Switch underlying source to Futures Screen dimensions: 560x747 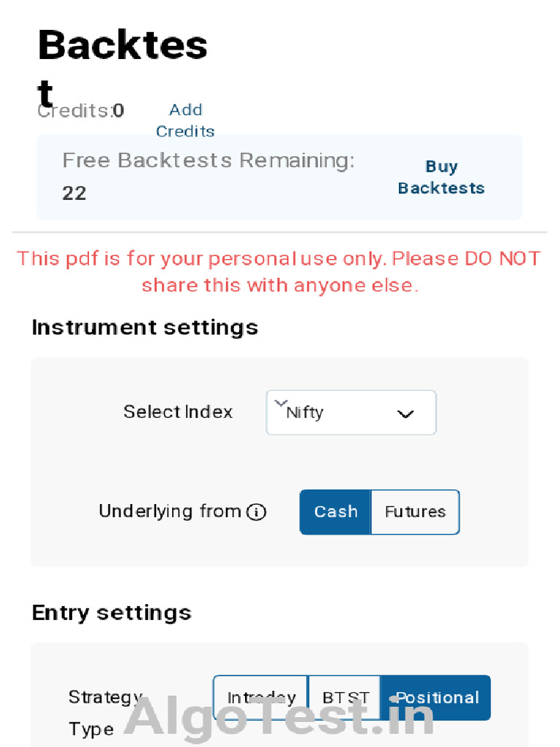(415, 512)
